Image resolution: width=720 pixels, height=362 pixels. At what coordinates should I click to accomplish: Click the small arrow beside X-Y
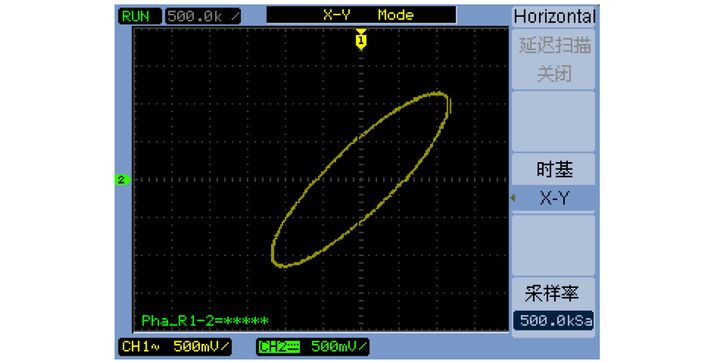click(513, 198)
